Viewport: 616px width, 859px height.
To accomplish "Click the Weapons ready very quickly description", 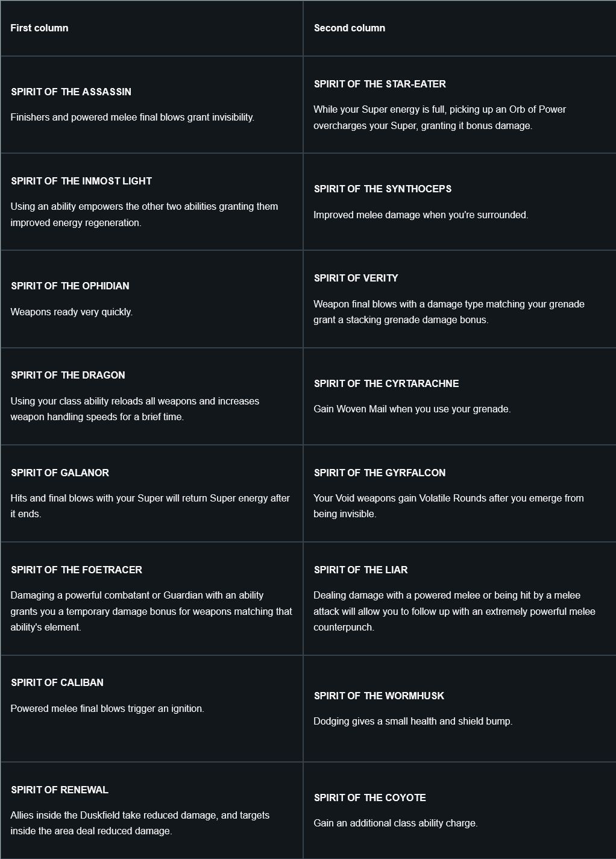I will (72, 312).
